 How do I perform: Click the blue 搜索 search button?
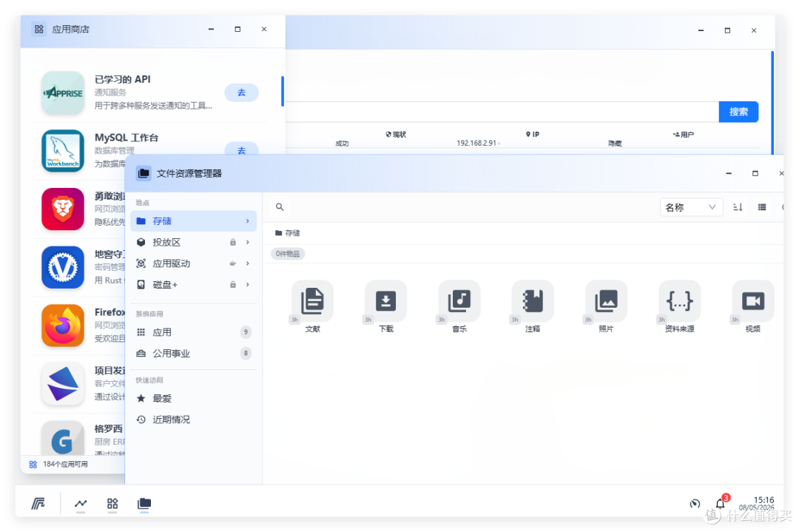pos(738,112)
